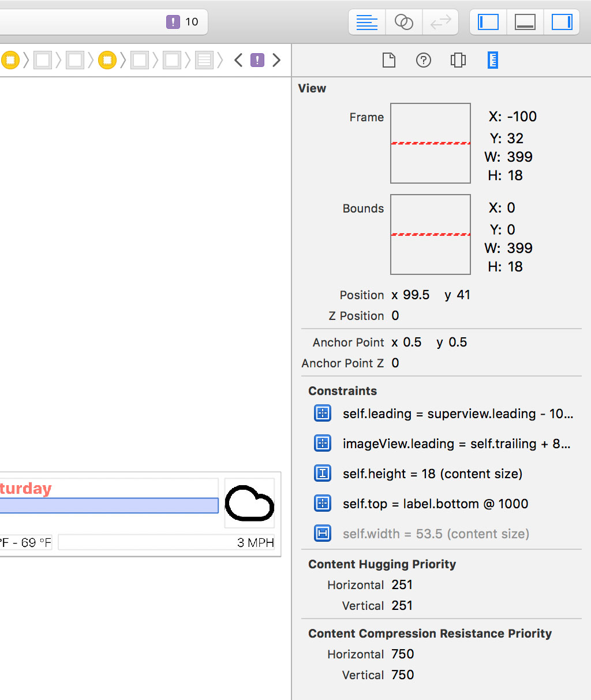The image size is (591, 700).
Task: Click the purple issue icon in jump bar
Action: pos(257,60)
